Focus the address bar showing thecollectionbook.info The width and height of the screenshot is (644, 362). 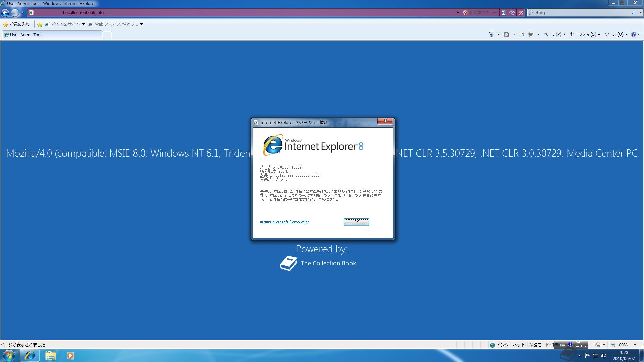[241, 12]
